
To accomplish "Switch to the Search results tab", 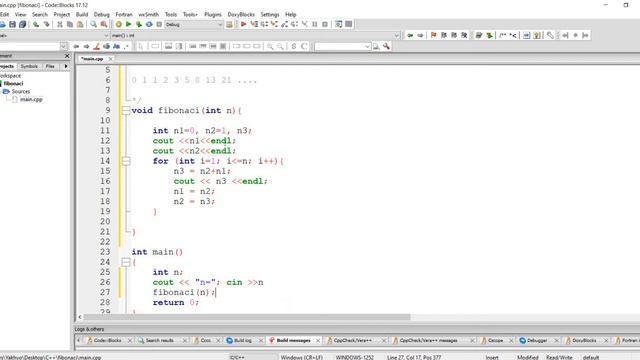I will coord(159,340).
